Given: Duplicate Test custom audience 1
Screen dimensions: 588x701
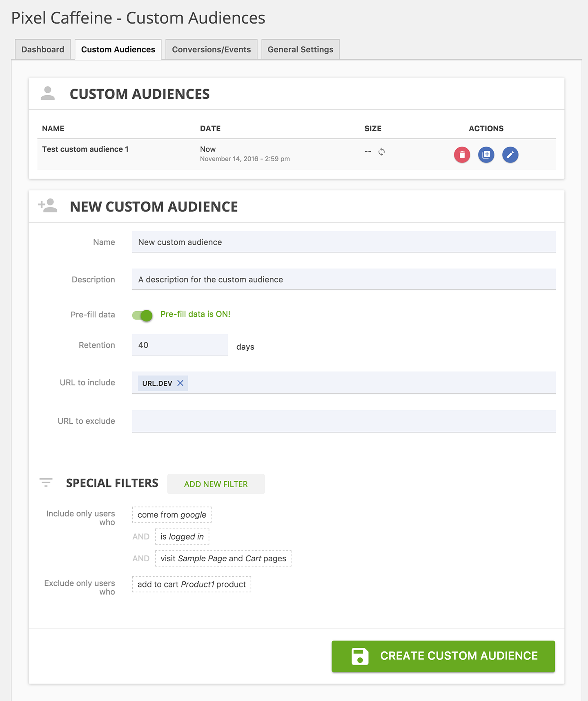Looking at the screenshot, I should pyautogui.click(x=486, y=155).
